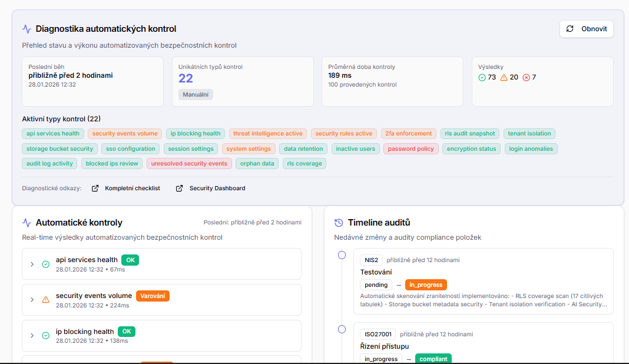
Task: Expand the api services health row
Action: pyautogui.click(x=32, y=264)
